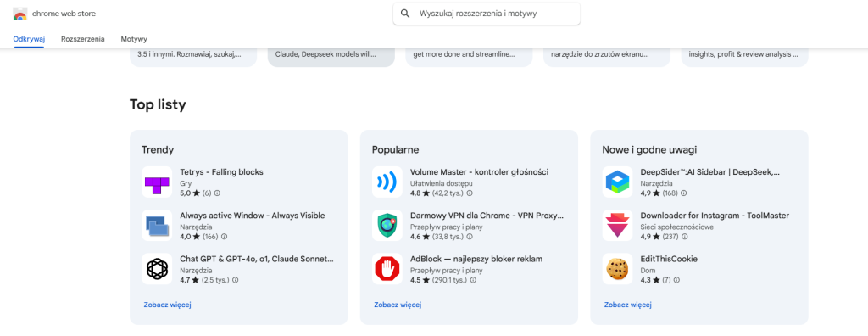This screenshot has height=336, width=868.
Task: Click Zobacz więcej under Popularne
Action: point(398,305)
